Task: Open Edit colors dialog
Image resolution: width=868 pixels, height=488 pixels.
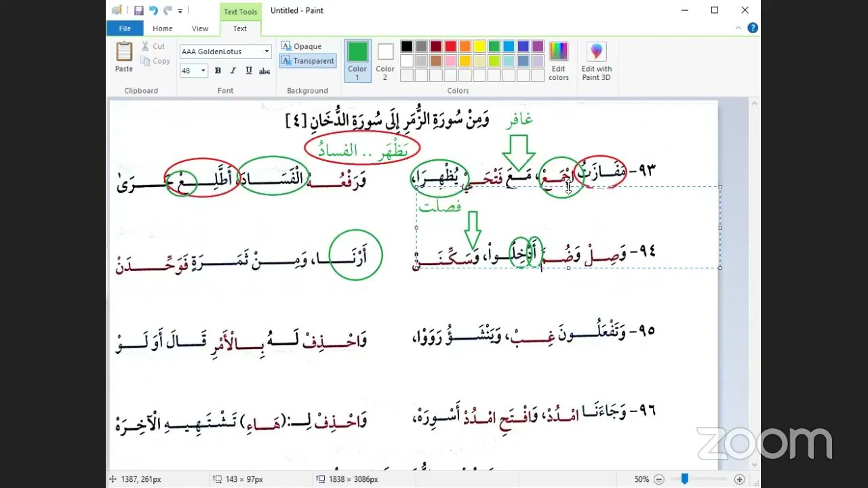Action: click(x=559, y=61)
